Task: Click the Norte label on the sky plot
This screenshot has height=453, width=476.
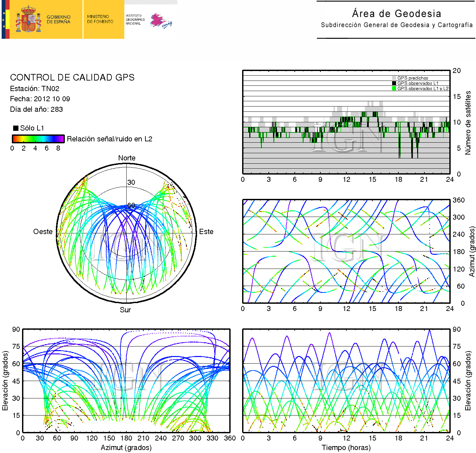Action: [127, 158]
